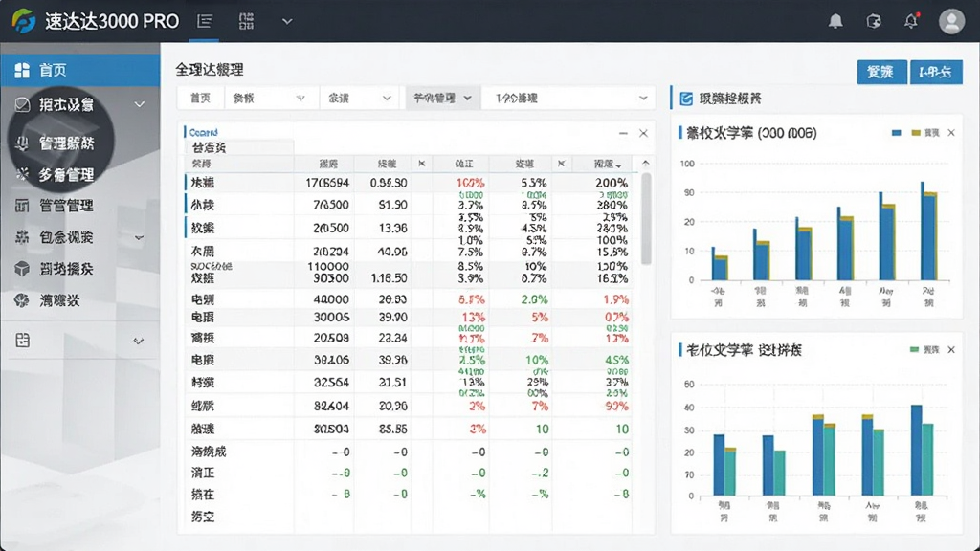The height and width of the screenshot is (551, 980).
Task: Toggle the sidebar list icon in top bar
Action: pos(205,21)
